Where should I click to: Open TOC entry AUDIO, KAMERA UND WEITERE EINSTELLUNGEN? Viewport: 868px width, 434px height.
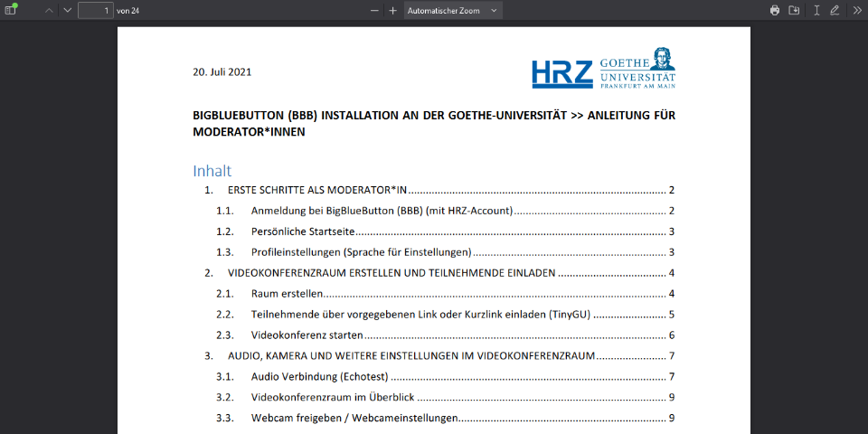(x=439, y=356)
